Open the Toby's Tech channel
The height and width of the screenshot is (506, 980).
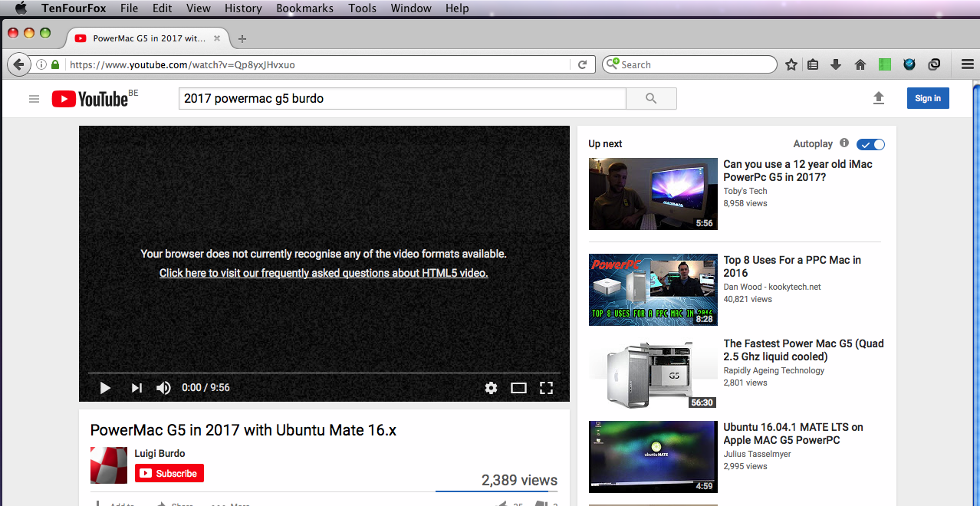tap(745, 191)
